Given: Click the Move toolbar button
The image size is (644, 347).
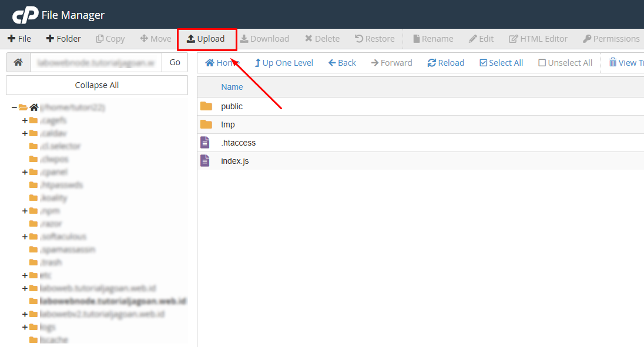Looking at the screenshot, I should [x=156, y=39].
